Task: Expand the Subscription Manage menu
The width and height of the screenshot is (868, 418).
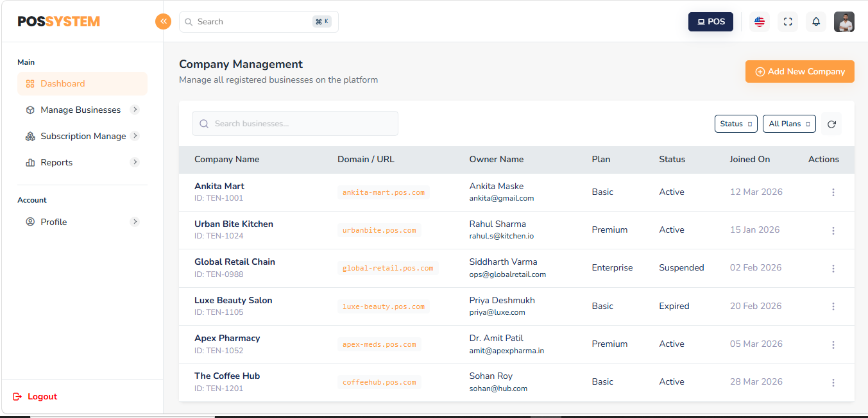Action: click(x=83, y=136)
